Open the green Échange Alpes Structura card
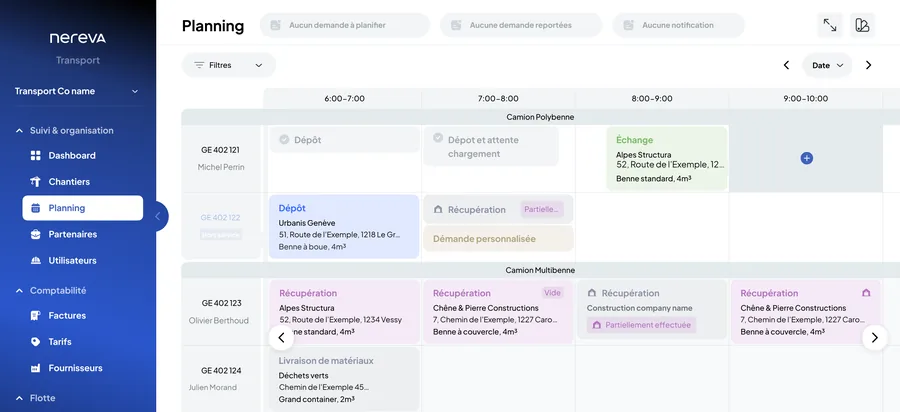Screen dimensions: 900x412 coord(667,159)
